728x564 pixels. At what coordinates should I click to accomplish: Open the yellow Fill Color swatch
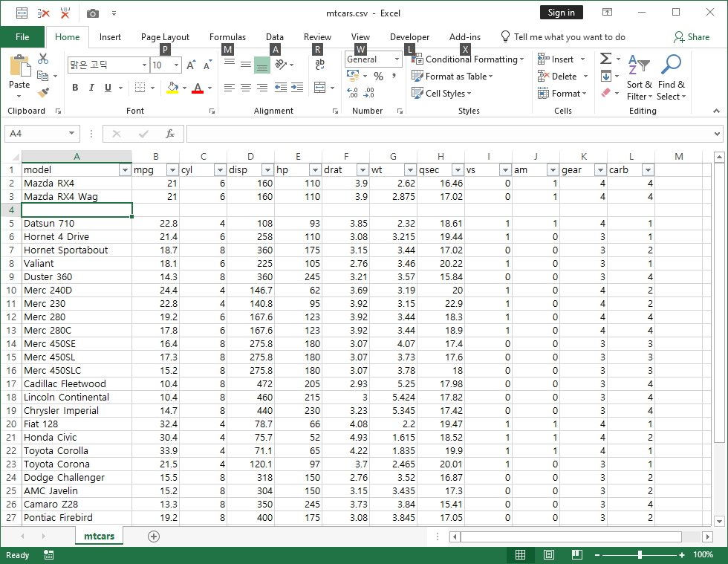point(172,88)
